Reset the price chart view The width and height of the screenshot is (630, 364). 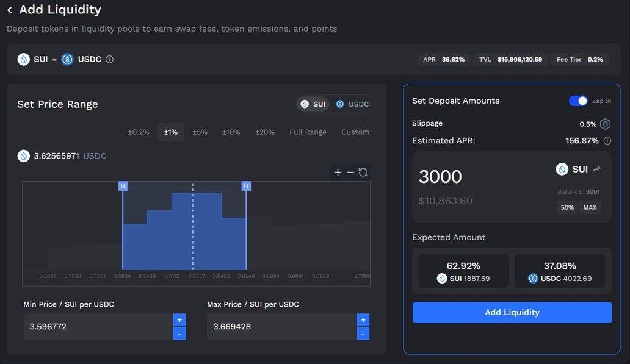[363, 172]
